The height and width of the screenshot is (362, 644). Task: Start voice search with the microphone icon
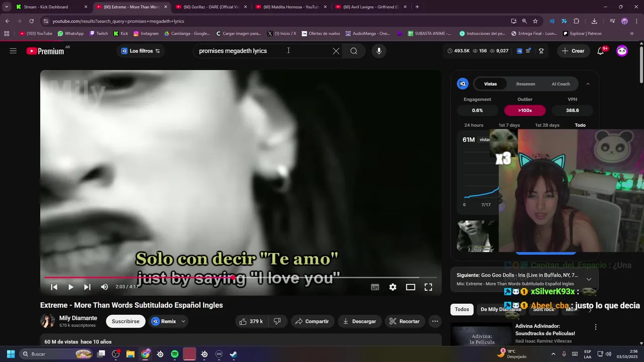[x=379, y=51]
